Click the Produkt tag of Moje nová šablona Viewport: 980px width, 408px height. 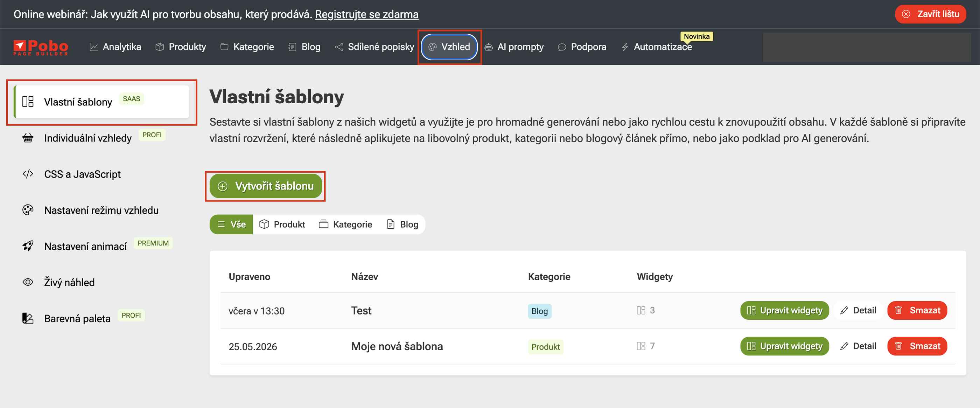546,347
